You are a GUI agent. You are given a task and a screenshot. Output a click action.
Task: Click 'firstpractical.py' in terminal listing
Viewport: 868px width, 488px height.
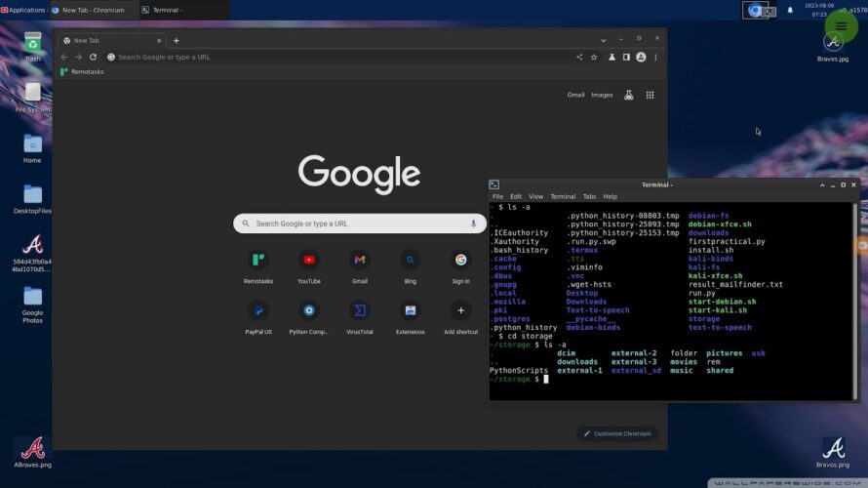click(x=727, y=241)
